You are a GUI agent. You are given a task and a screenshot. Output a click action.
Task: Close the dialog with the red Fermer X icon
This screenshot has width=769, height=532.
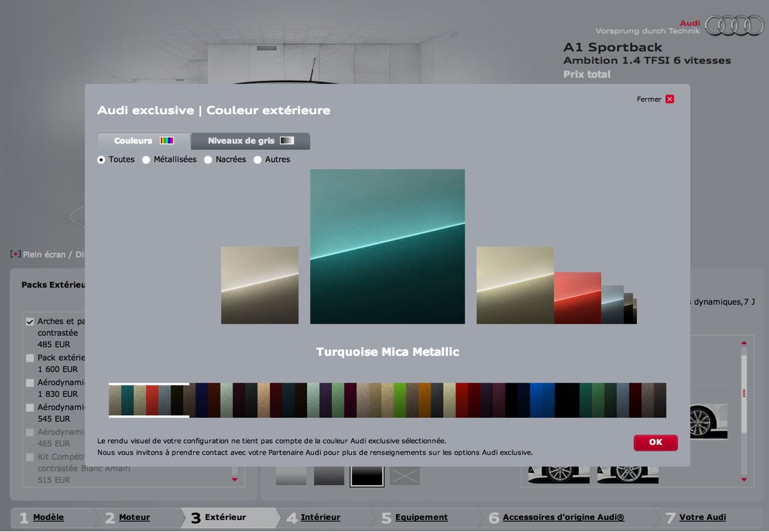[x=670, y=99]
